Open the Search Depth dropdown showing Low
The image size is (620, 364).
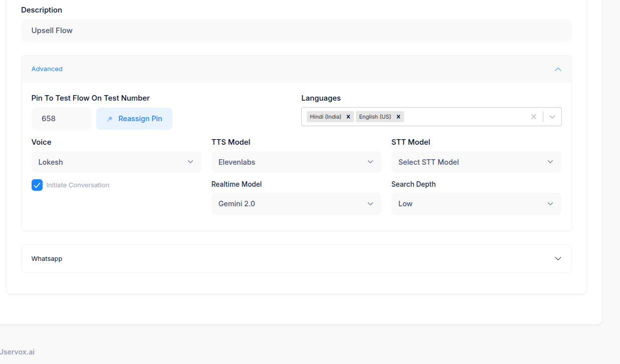point(476,204)
